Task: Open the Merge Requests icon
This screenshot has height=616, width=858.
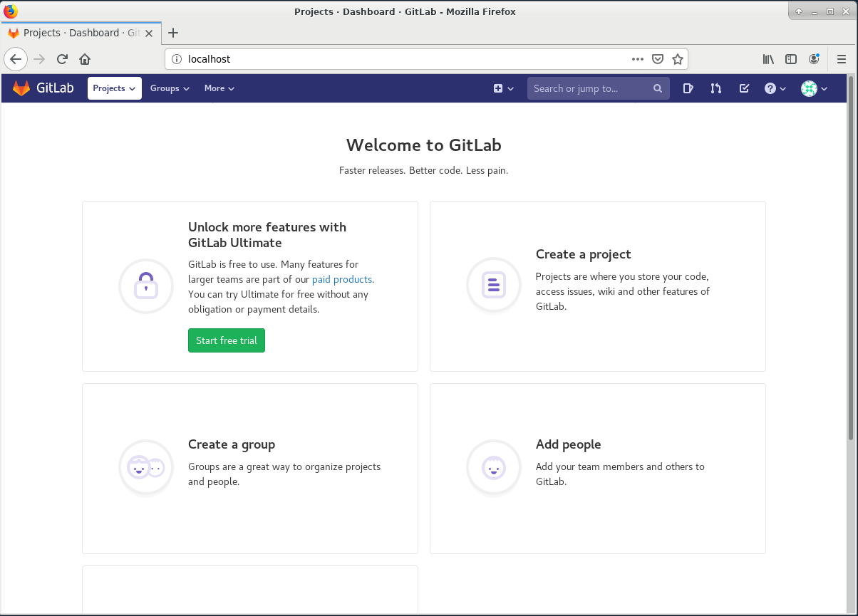Action: (x=715, y=88)
